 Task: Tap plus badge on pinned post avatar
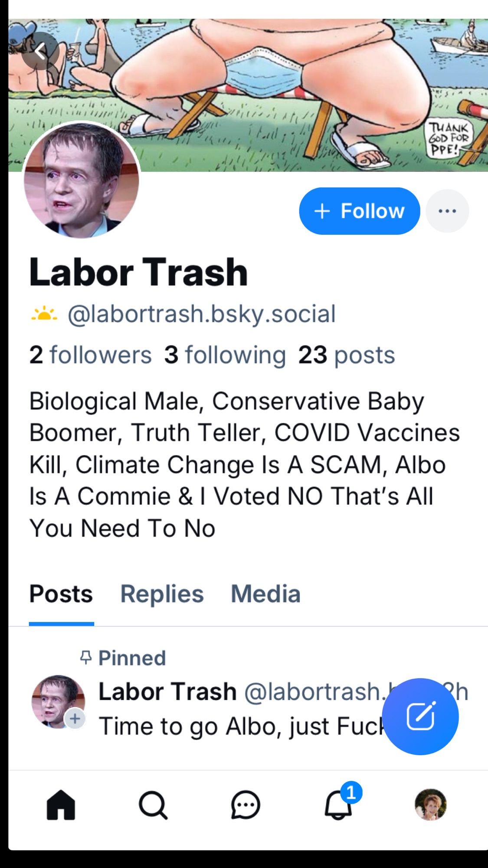tap(75, 719)
